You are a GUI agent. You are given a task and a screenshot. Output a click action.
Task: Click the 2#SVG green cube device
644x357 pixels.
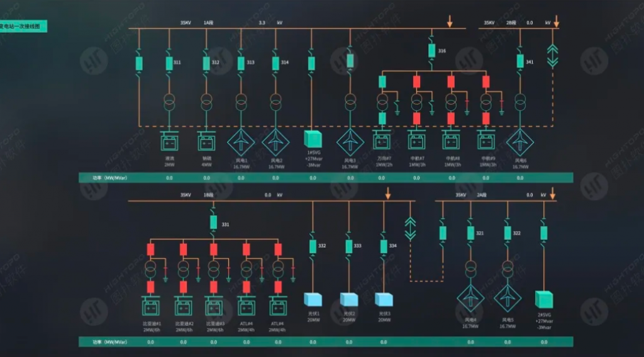click(544, 300)
